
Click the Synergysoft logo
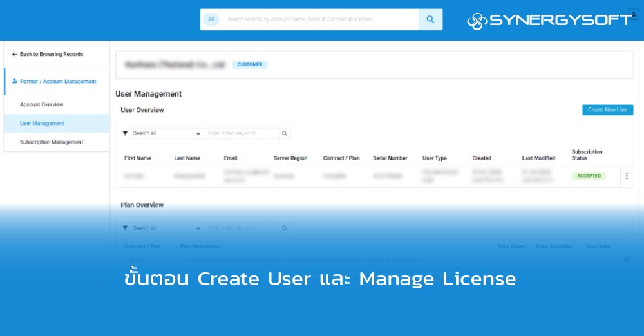point(547,21)
